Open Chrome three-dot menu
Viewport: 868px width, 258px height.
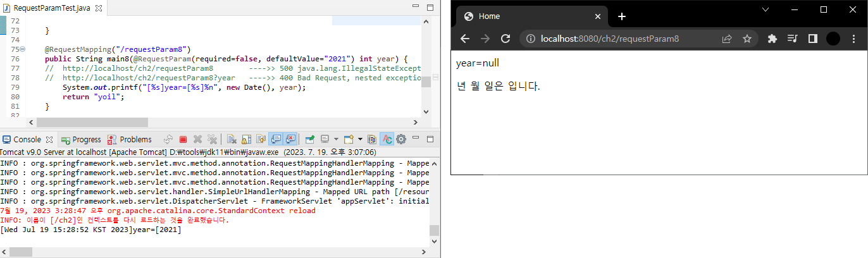(853, 39)
